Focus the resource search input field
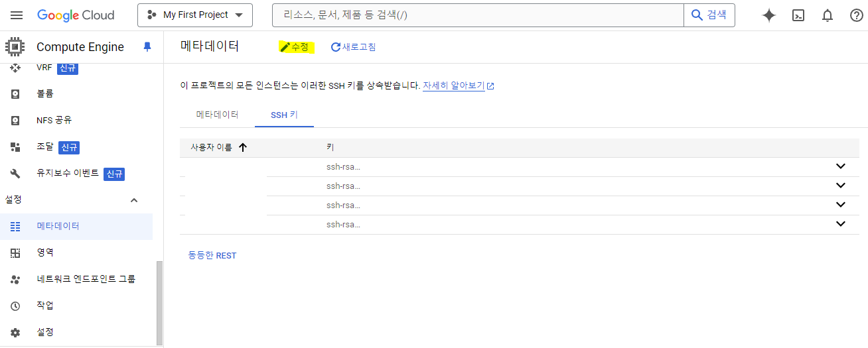868x348 pixels. click(x=478, y=15)
